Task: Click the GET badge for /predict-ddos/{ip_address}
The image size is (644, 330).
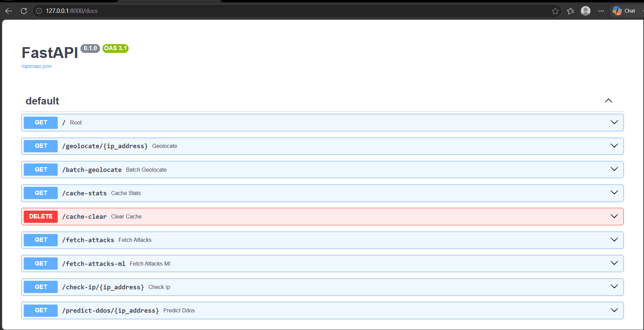Action: 41,310
